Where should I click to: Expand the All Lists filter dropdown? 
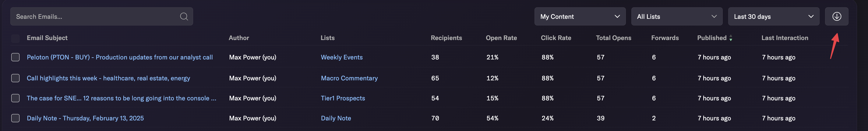click(677, 16)
